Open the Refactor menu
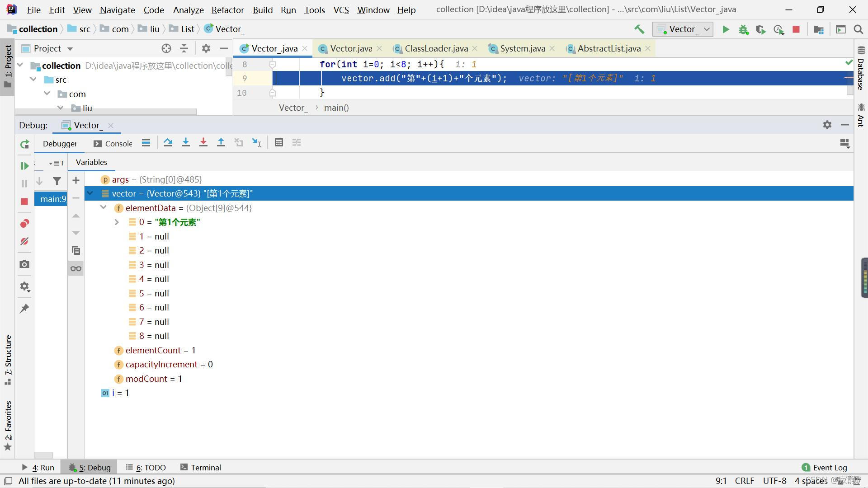868x488 pixels. point(227,10)
